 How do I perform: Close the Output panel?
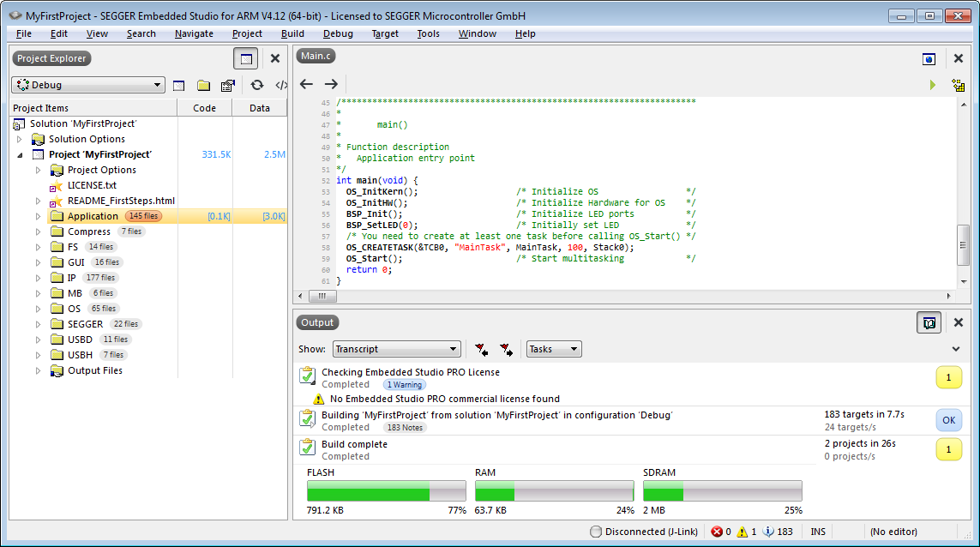958,322
